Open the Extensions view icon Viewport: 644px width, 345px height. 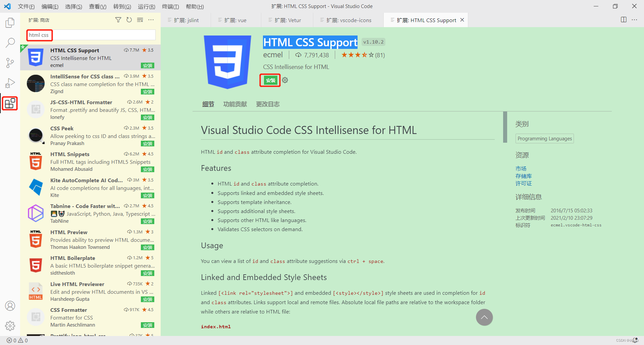10,103
